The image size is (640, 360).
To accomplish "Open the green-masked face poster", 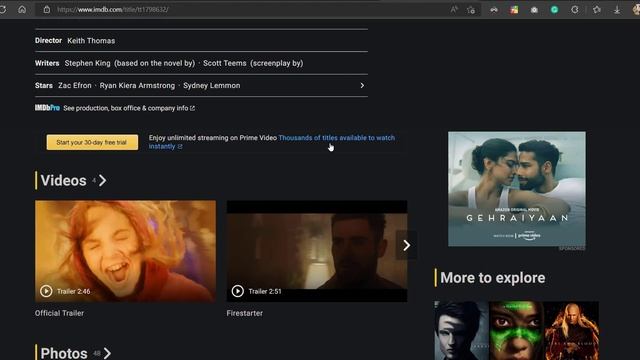I will click(x=516, y=331).
